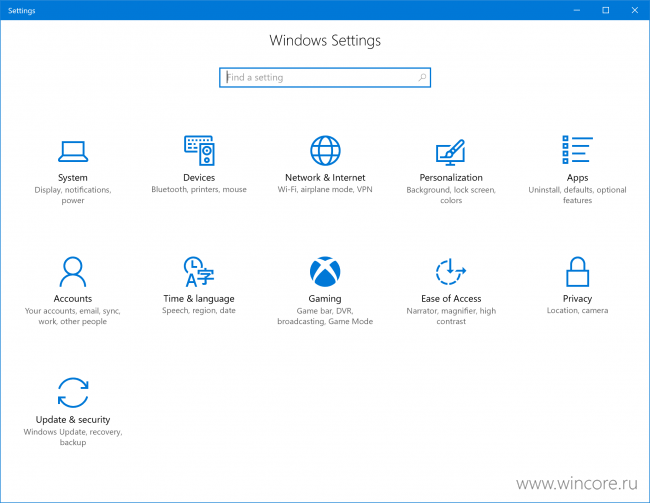
Task: Click the Gaming title text
Action: (325, 299)
